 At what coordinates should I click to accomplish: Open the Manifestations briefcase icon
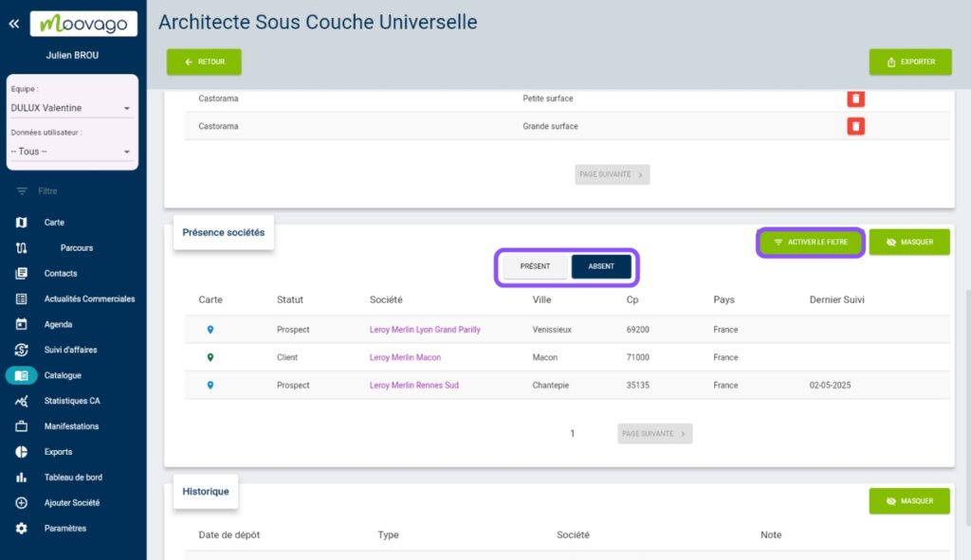coord(21,426)
